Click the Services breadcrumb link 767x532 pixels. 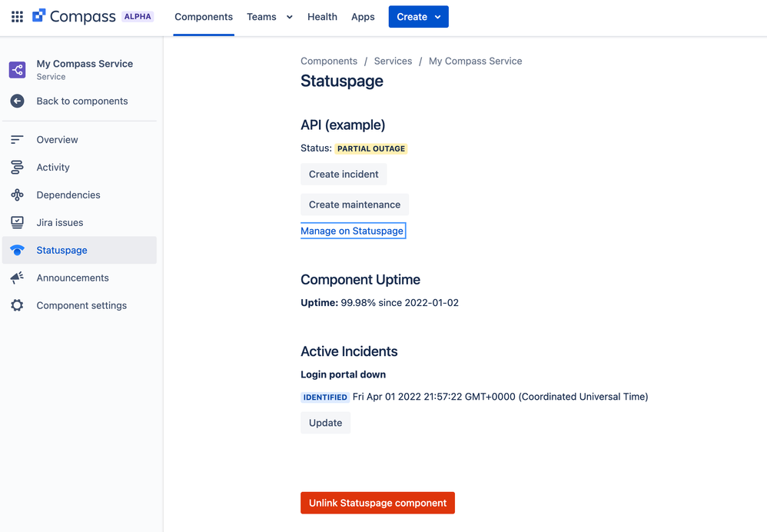pyautogui.click(x=393, y=62)
